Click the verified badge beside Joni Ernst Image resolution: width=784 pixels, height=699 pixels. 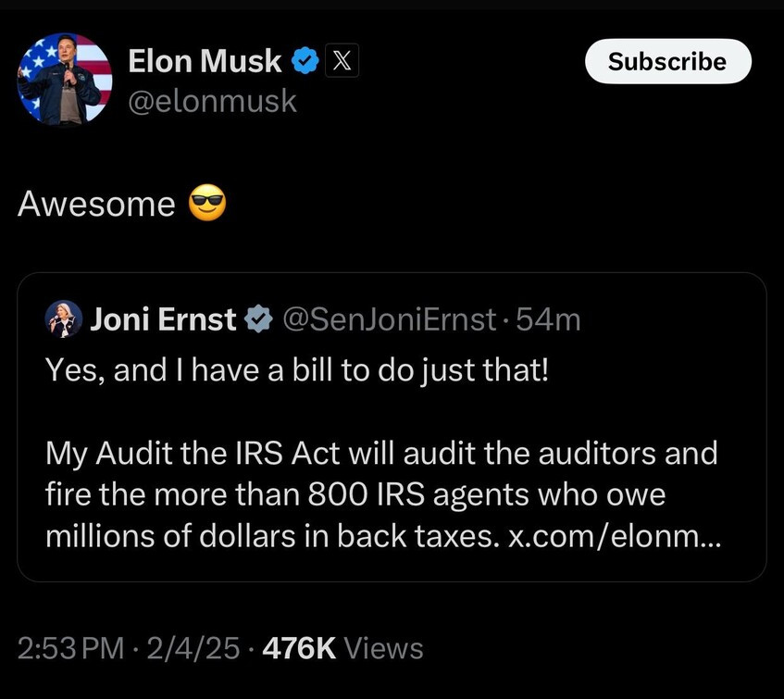pos(257,319)
